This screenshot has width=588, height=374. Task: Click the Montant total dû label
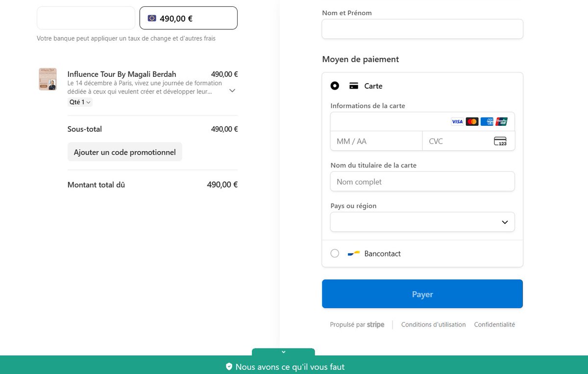(96, 185)
